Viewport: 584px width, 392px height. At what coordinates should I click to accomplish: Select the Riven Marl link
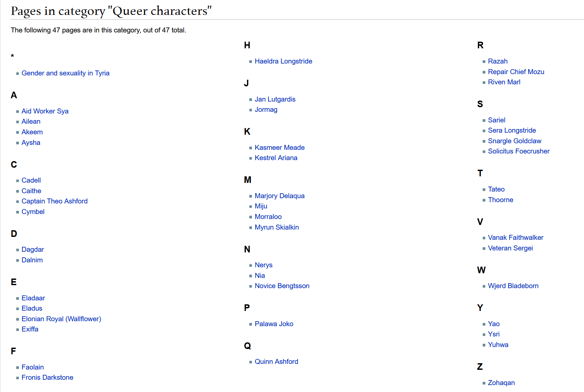click(x=504, y=82)
